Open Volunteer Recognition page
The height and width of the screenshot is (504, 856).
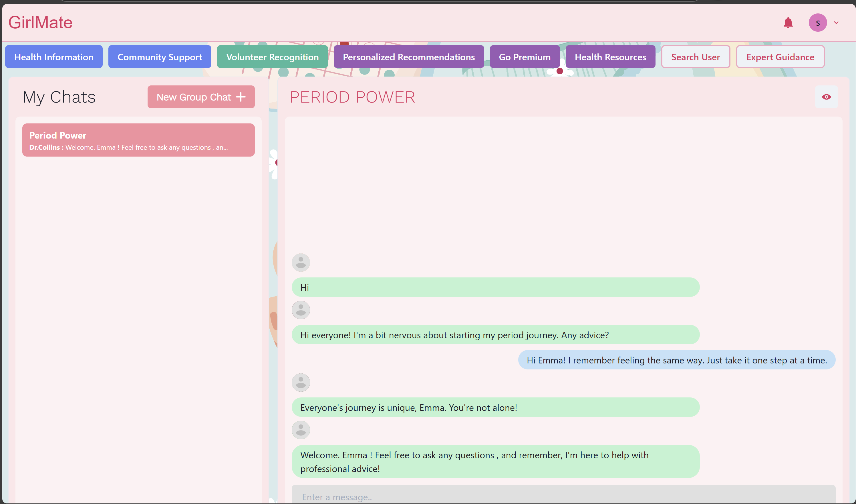click(272, 57)
